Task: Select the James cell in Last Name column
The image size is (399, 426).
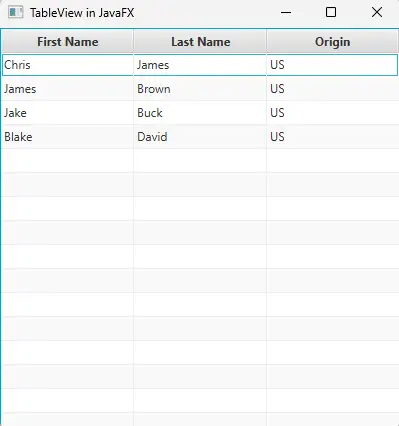Action: (x=200, y=65)
